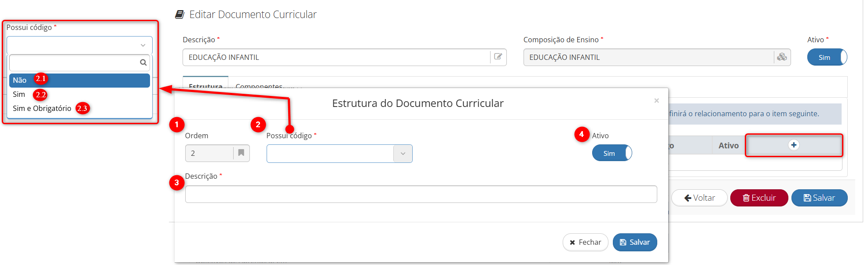Click the search magnifier in dropdown list
Screen dimensions: 868x265
tap(143, 63)
